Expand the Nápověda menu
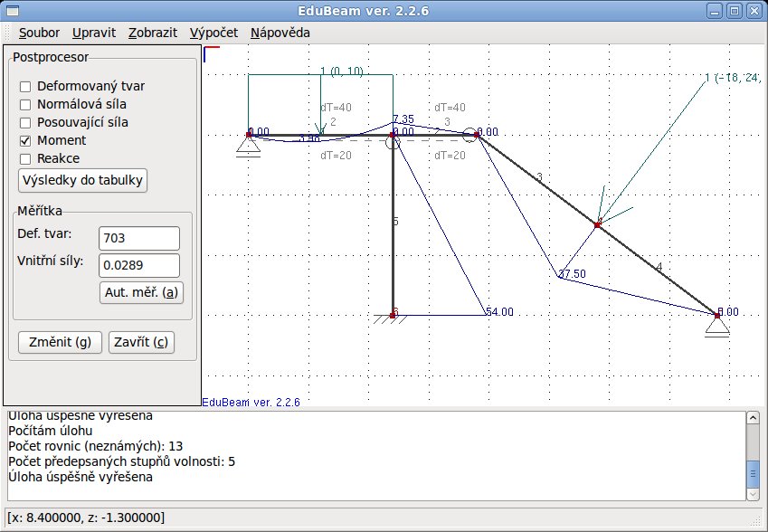The height and width of the screenshot is (532, 768). coord(280,33)
